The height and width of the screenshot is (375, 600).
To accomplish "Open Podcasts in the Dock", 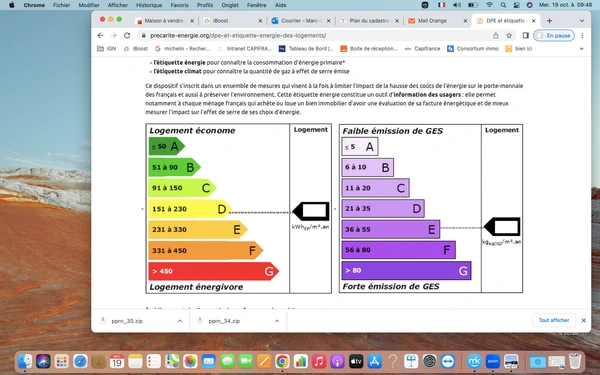I will tap(337, 361).
